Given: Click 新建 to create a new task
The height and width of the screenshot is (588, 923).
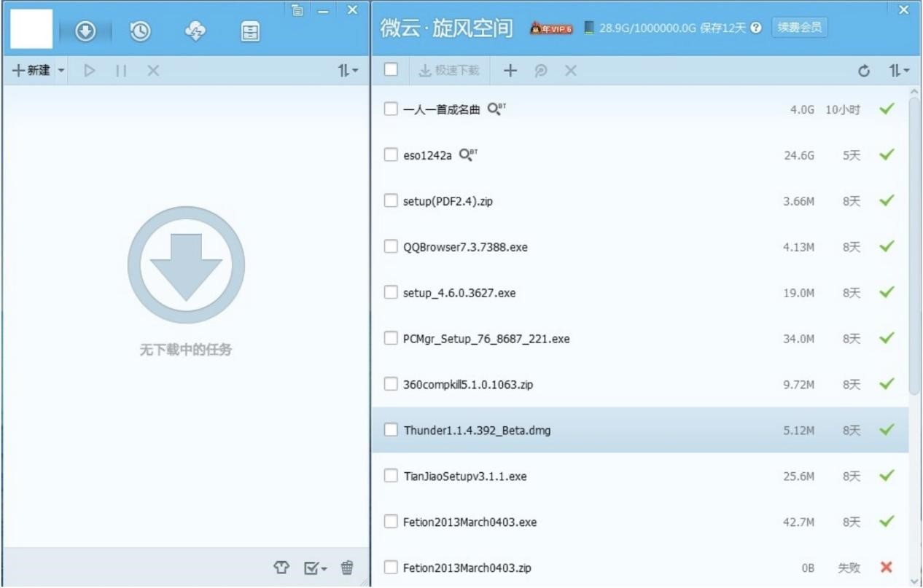Looking at the screenshot, I should pos(34,71).
